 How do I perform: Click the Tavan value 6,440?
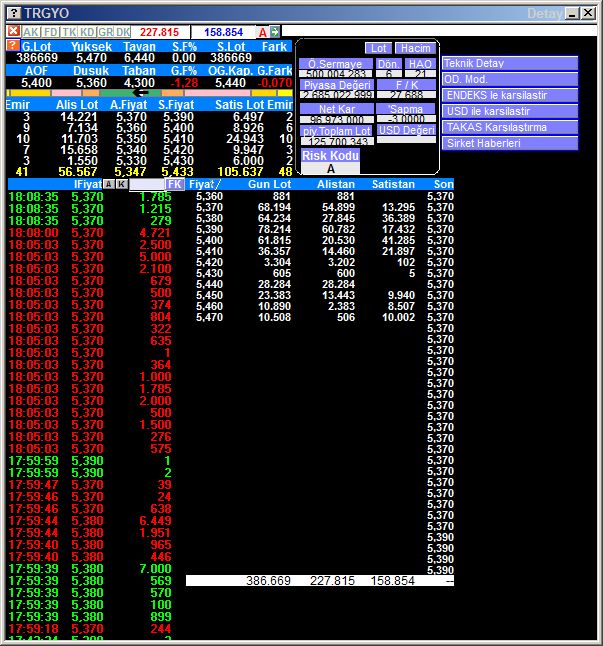(139, 58)
